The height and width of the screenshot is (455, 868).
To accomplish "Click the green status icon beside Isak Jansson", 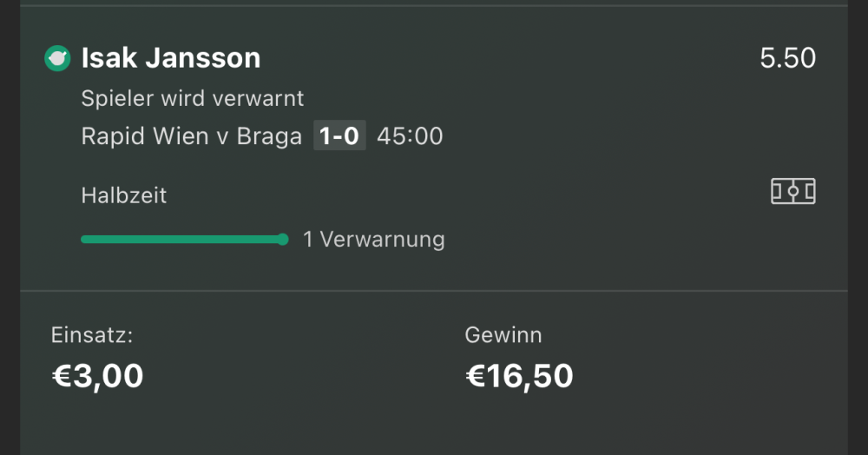I will pos(57,58).
